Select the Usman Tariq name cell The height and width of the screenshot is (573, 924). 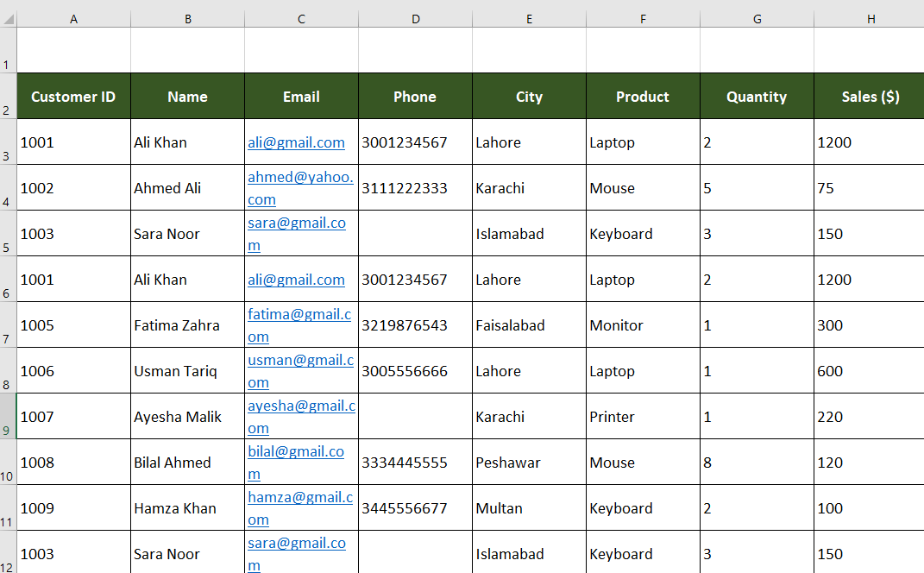point(187,371)
